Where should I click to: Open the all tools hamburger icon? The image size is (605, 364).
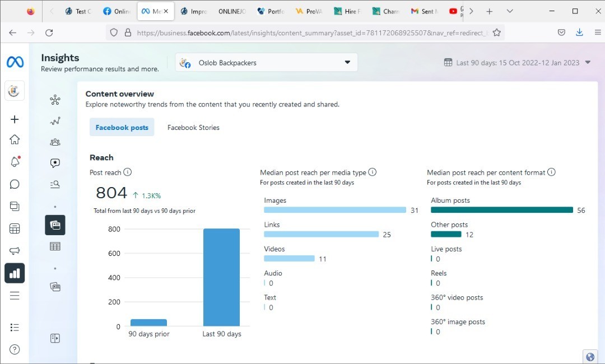pos(14,296)
